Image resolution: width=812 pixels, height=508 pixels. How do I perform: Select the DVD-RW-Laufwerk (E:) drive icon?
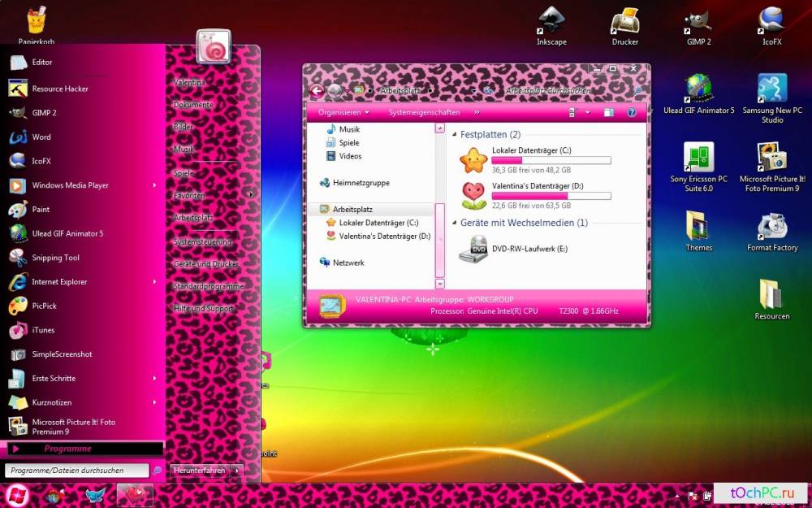click(473, 249)
